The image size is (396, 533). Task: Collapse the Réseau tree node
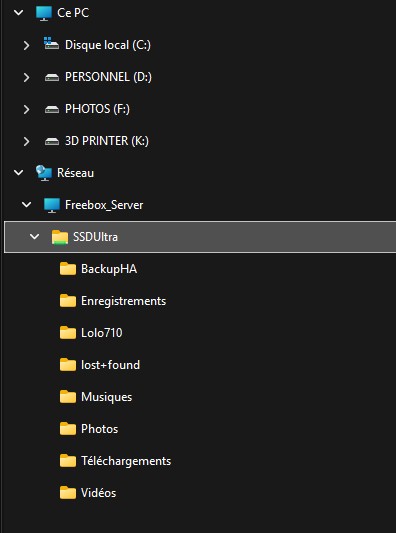point(18,173)
